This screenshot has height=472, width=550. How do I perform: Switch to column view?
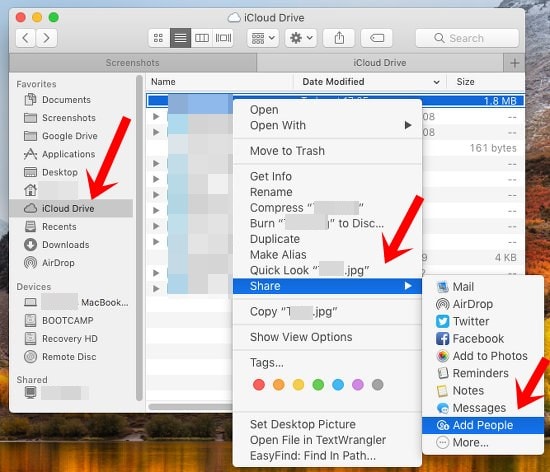(x=202, y=38)
